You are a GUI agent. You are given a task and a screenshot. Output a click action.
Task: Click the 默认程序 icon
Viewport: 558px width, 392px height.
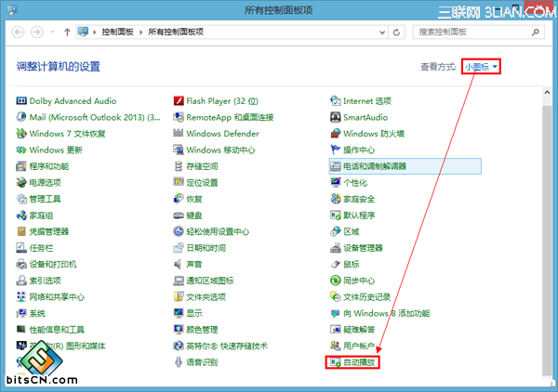[x=335, y=215]
